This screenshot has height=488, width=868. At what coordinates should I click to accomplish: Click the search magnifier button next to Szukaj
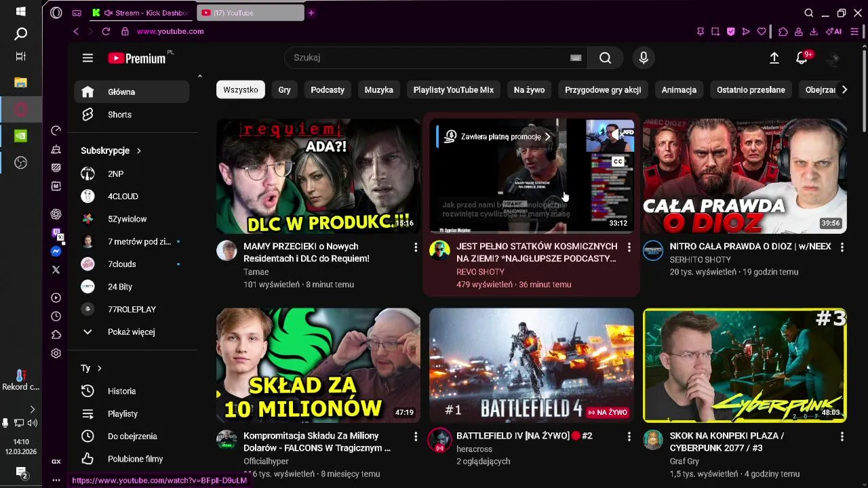(x=606, y=58)
